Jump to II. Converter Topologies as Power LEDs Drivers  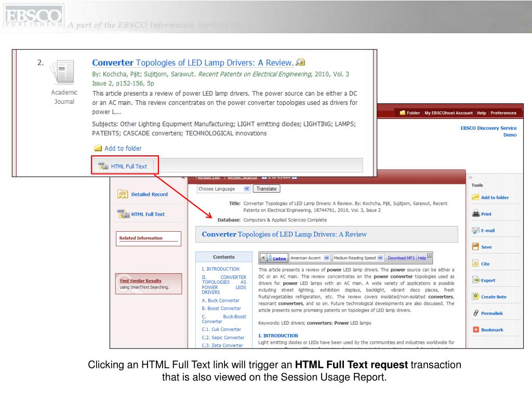(224, 285)
